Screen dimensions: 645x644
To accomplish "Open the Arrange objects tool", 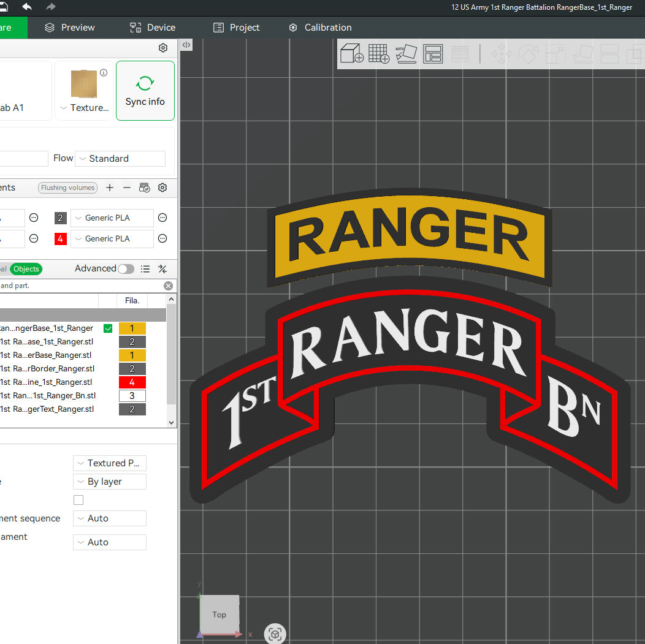I will click(433, 54).
